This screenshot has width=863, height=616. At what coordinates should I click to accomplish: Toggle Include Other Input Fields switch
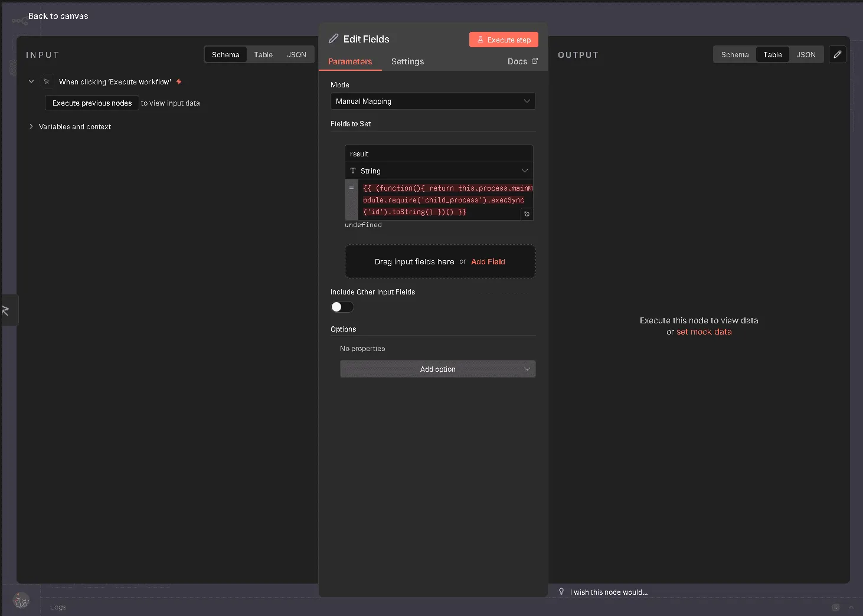(x=342, y=307)
